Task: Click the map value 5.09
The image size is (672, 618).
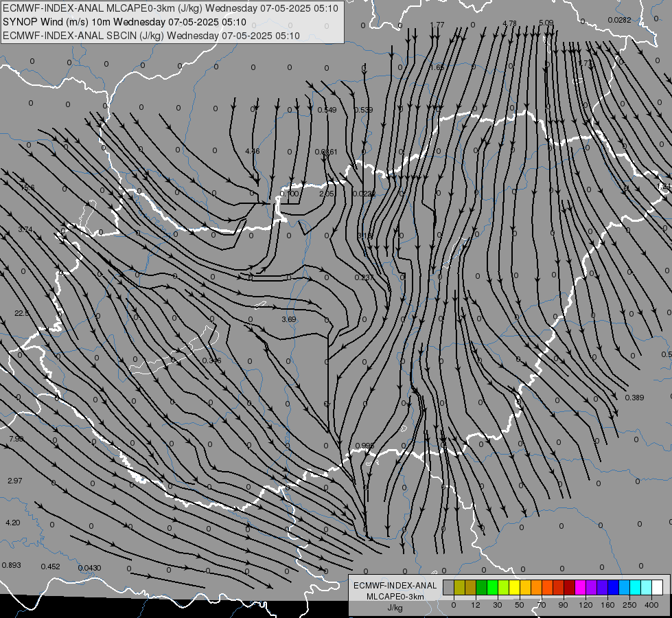Action: coord(546,22)
